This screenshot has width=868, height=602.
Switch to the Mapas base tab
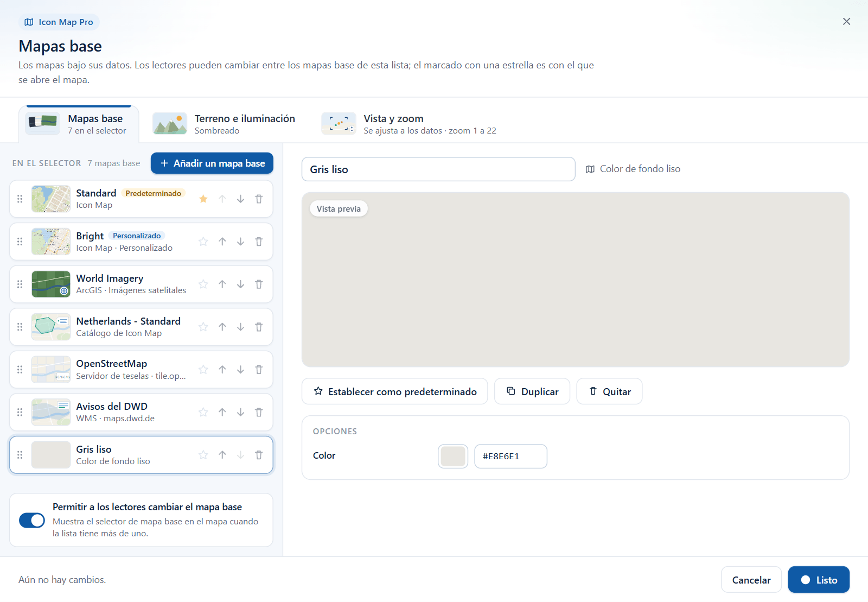(x=79, y=124)
